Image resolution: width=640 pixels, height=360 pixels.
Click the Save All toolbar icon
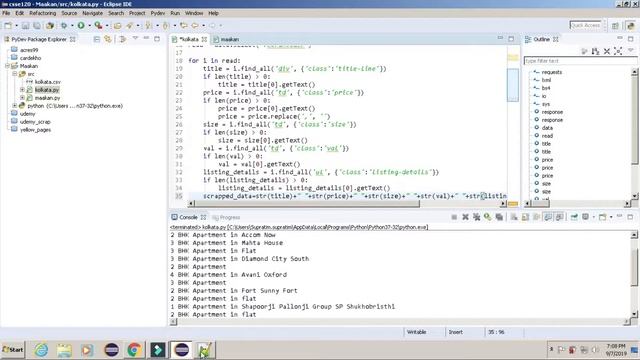click(37, 25)
